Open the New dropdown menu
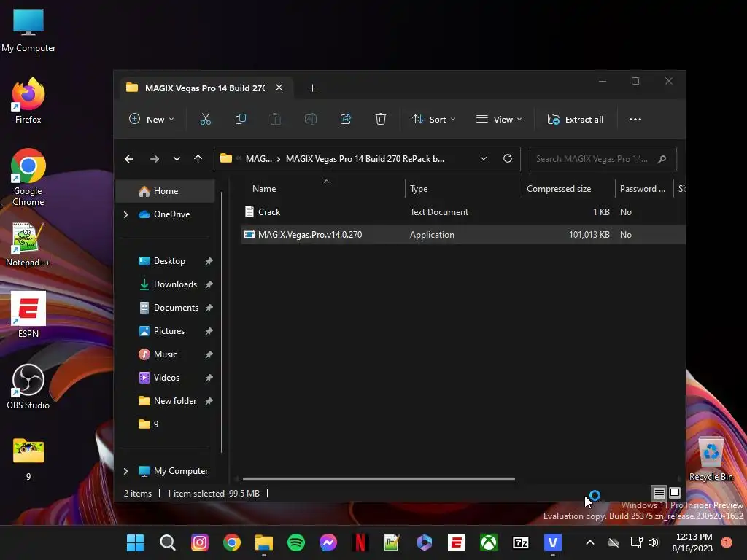Screen dimensions: 747x560 pyautogui.click(x=152, y=119)
